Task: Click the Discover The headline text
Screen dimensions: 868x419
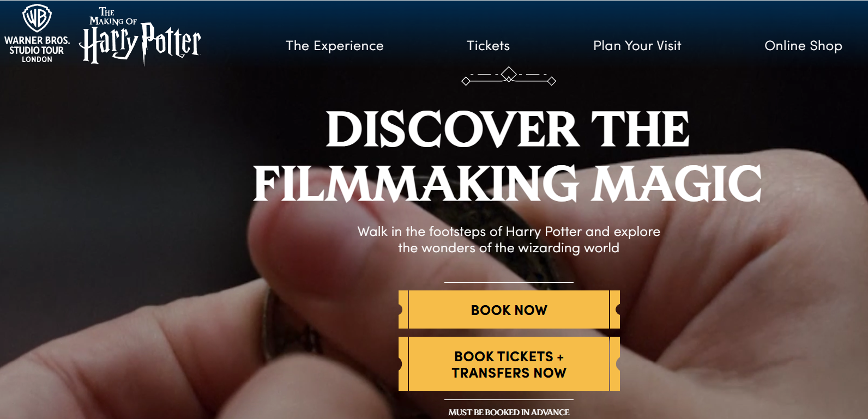Action: pos(508,129)
